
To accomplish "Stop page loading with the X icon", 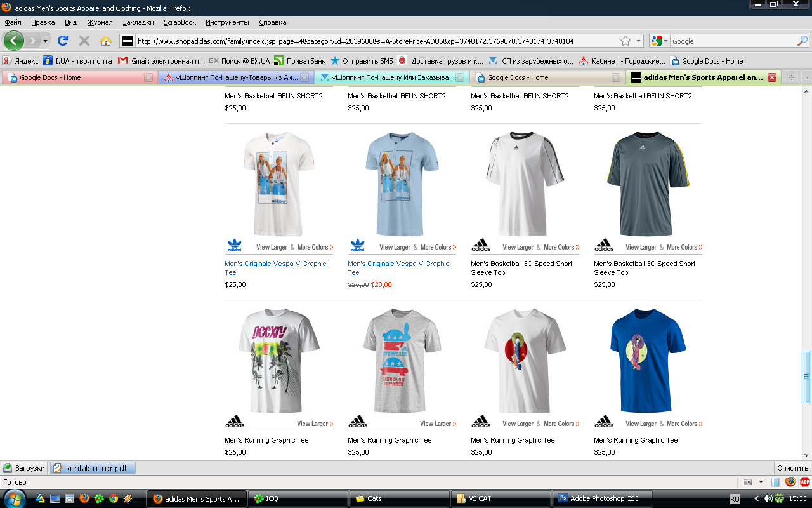I will (84, 41).
